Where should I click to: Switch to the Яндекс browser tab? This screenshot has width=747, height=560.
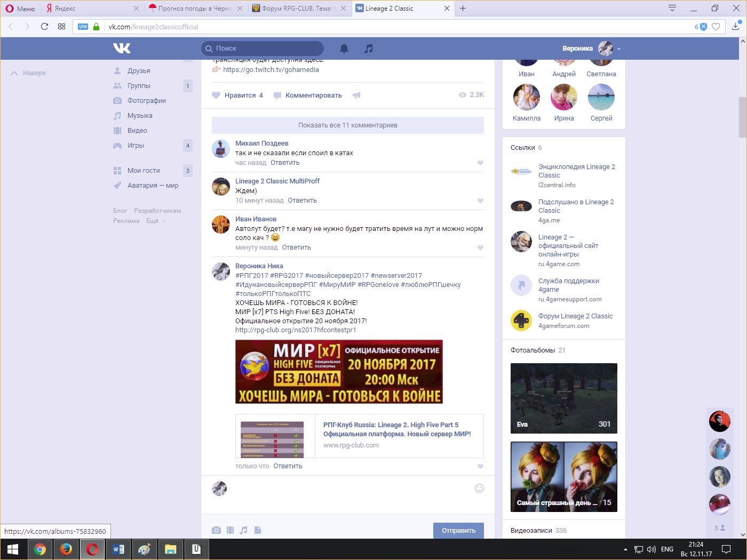pos(91,9)
